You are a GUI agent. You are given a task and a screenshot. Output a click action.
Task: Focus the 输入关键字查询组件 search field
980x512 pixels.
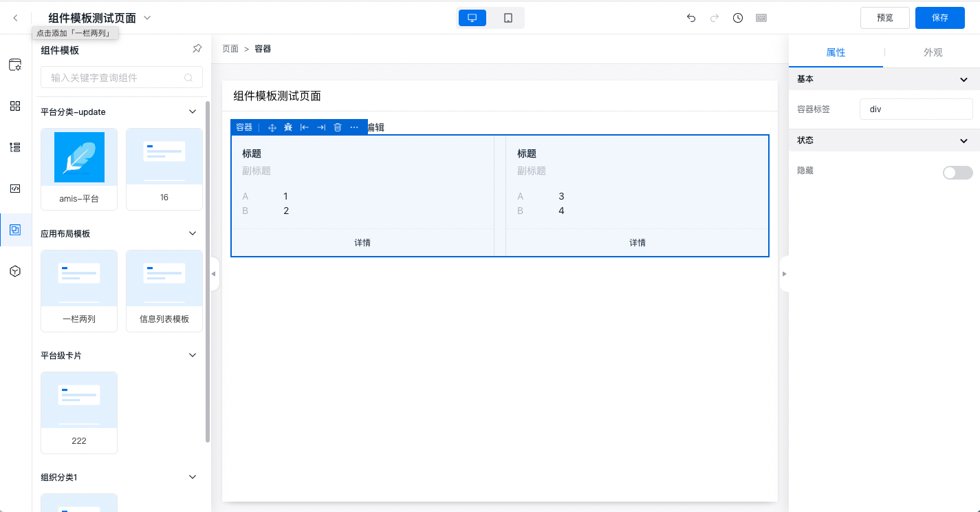122,78
